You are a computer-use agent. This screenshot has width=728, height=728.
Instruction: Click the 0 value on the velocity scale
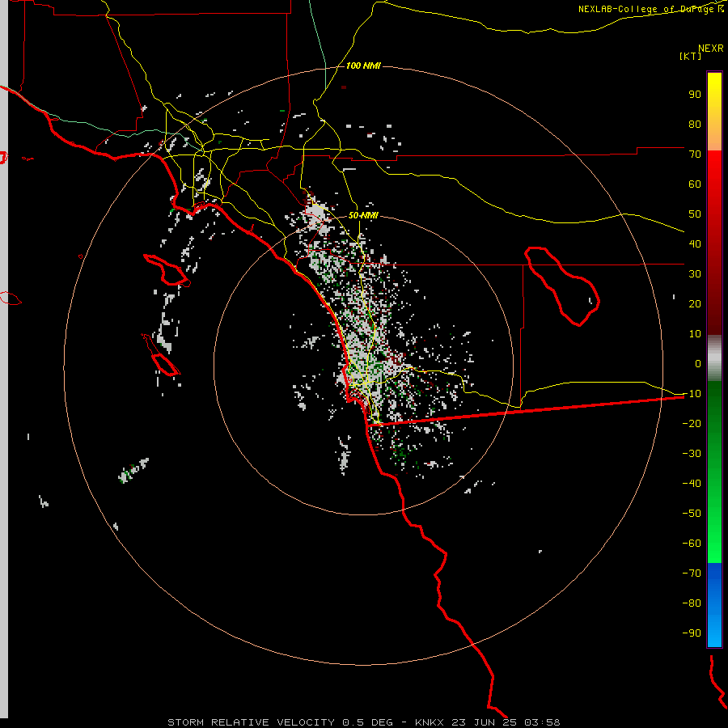[x=698, y=364]
